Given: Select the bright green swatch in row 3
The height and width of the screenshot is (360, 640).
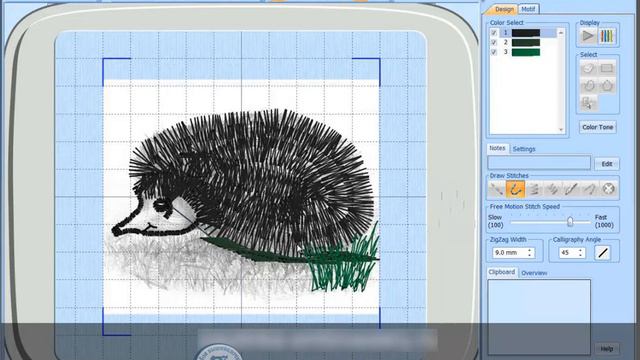Looking at the screenshot, I should pos(526,52).
